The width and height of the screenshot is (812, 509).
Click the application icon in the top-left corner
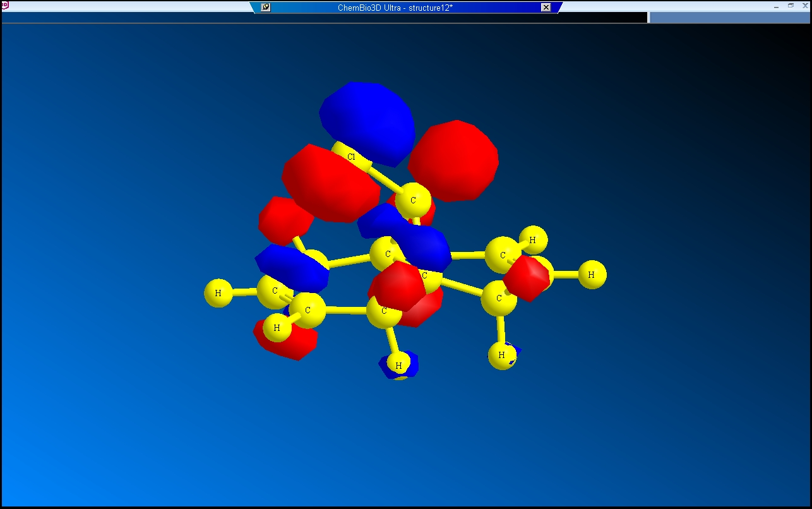point(4,4)
